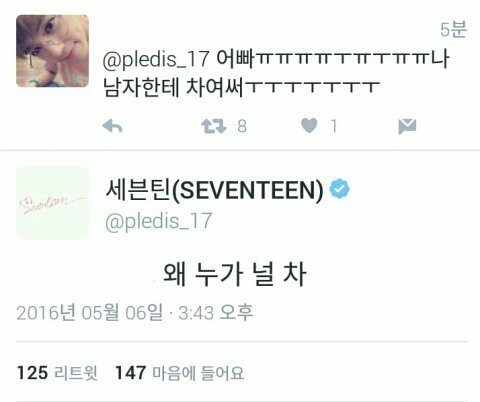Image resolution: width=480 pixels, height=402 pixels.
Task: Click the retweet count 8
Action: (242, 126)
